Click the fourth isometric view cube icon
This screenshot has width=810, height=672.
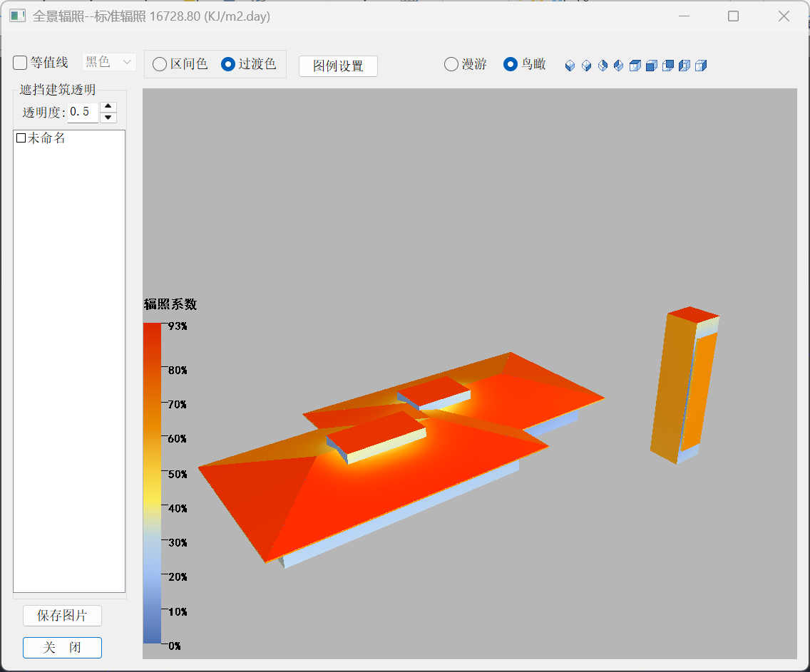pos(618,66)
